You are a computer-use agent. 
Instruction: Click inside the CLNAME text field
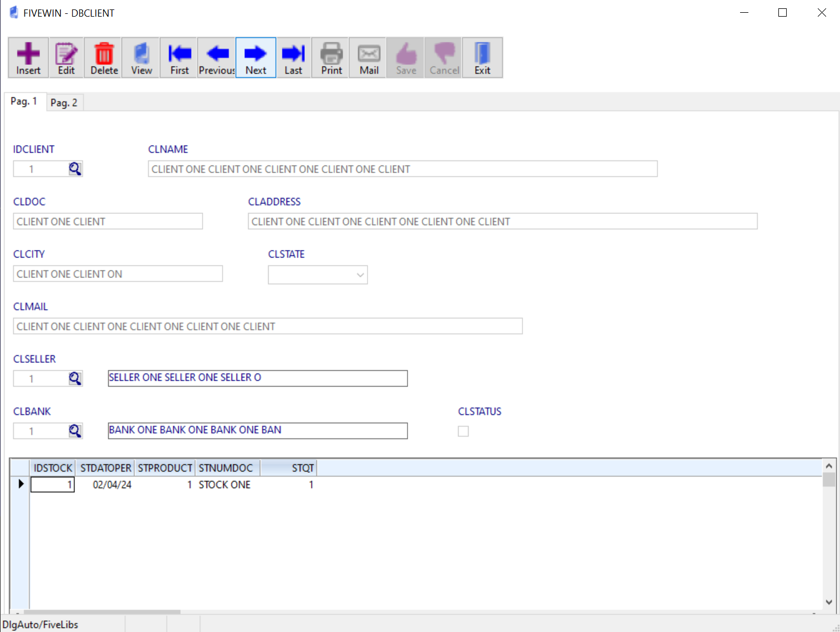pos(403,169)
